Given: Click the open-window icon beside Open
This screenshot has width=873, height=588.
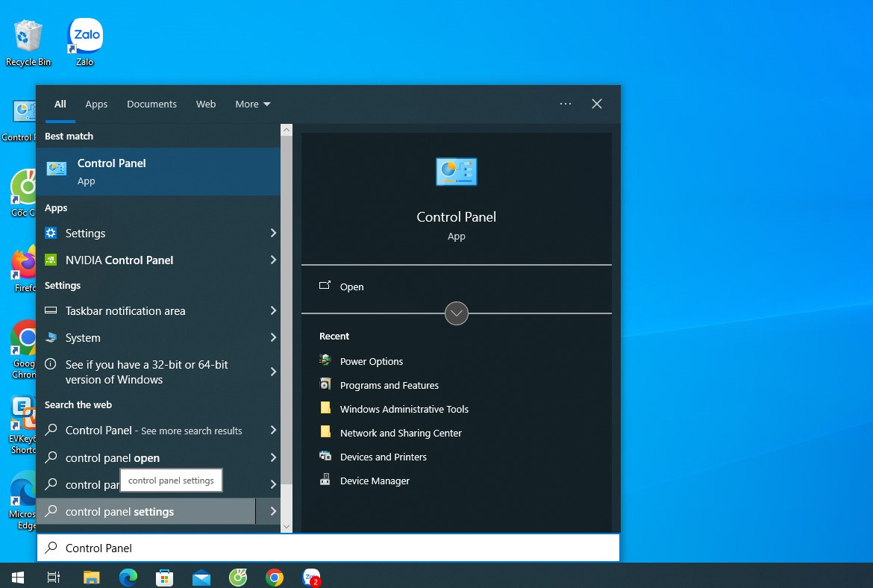Looking at the screenshot, I should point(325,286).
